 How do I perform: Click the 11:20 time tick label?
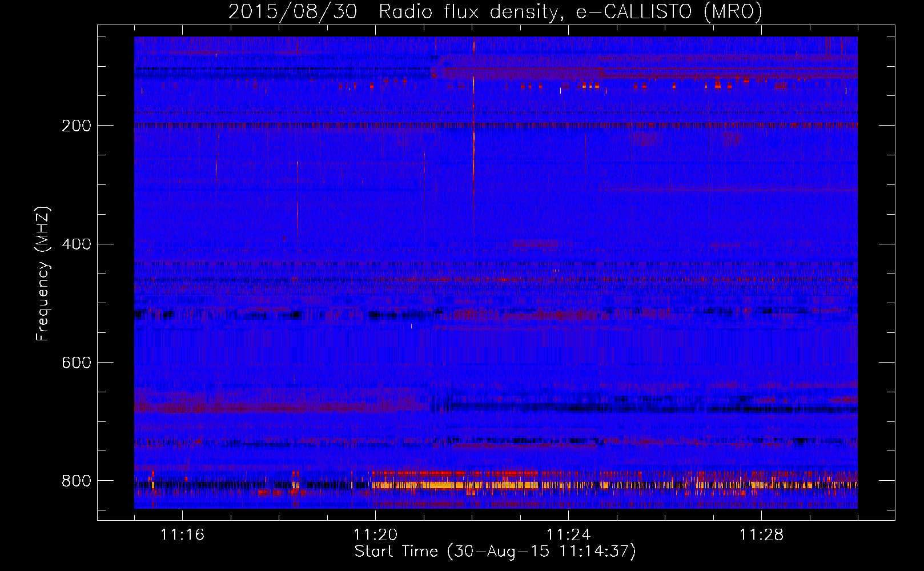point(375,534)
